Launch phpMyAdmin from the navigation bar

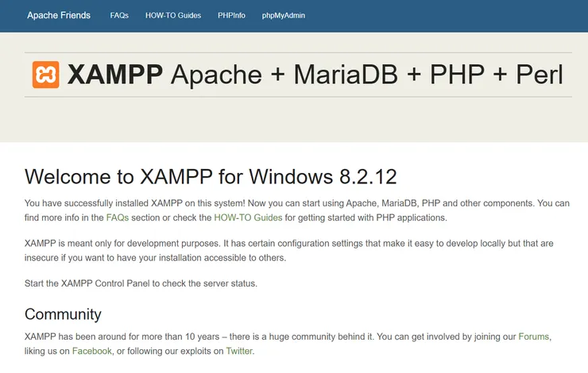tap(283, 15)
